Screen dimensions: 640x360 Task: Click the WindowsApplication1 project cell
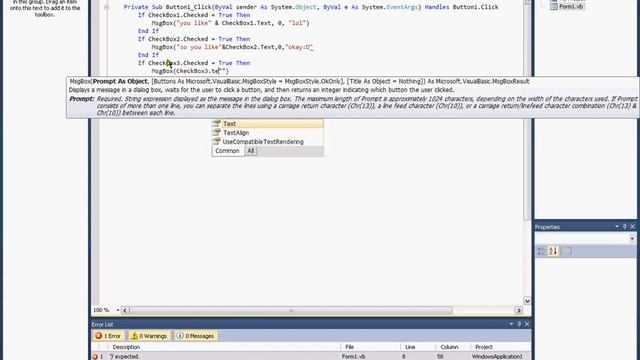(x=497, y=357)
